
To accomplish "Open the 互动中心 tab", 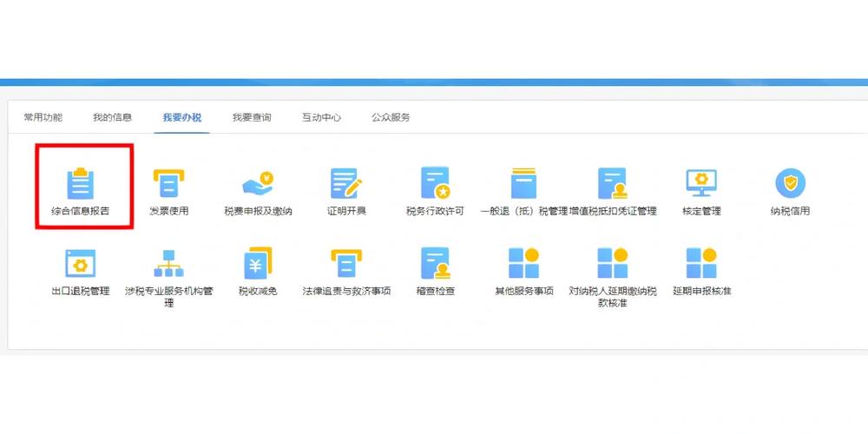I will click(321, 117).
